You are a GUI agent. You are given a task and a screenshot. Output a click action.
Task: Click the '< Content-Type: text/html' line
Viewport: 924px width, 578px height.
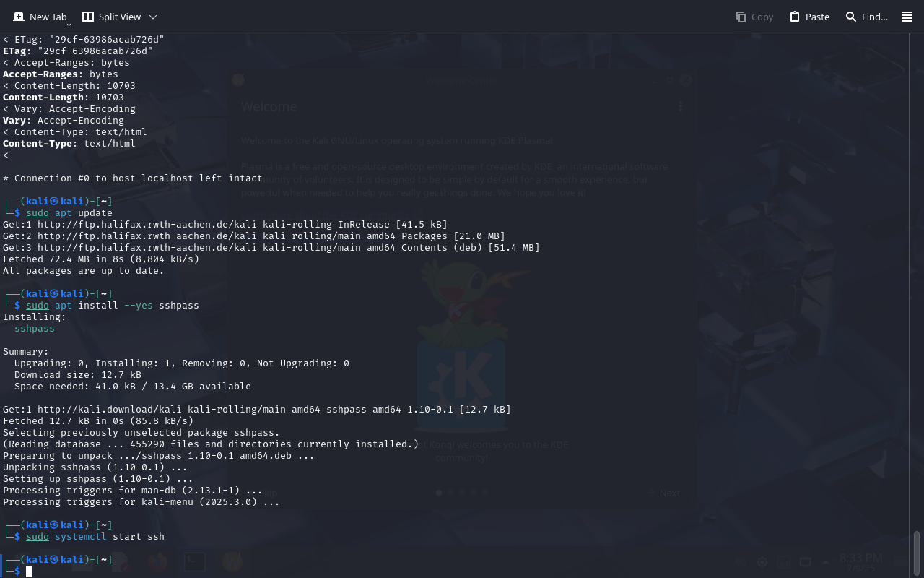coord(75,132)
